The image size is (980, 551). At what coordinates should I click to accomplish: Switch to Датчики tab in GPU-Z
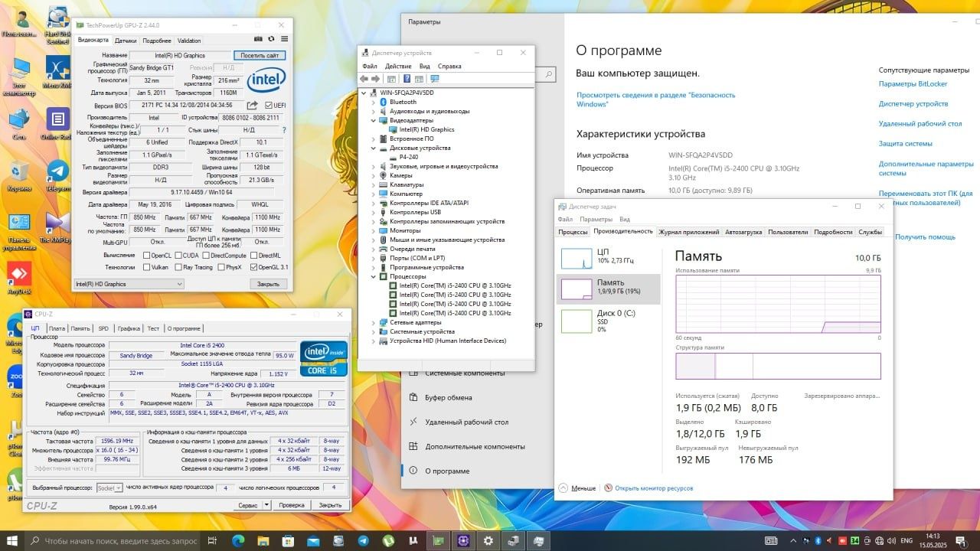[x=126, y=41]
